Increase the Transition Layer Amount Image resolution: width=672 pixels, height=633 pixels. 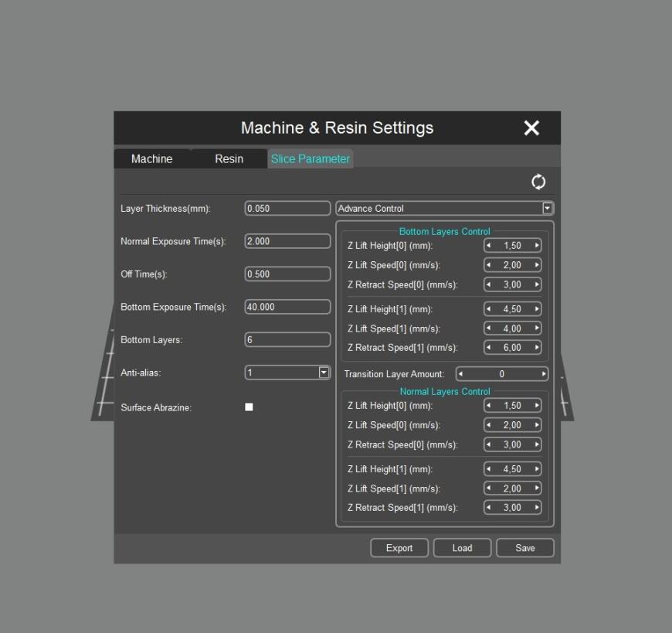544,374
